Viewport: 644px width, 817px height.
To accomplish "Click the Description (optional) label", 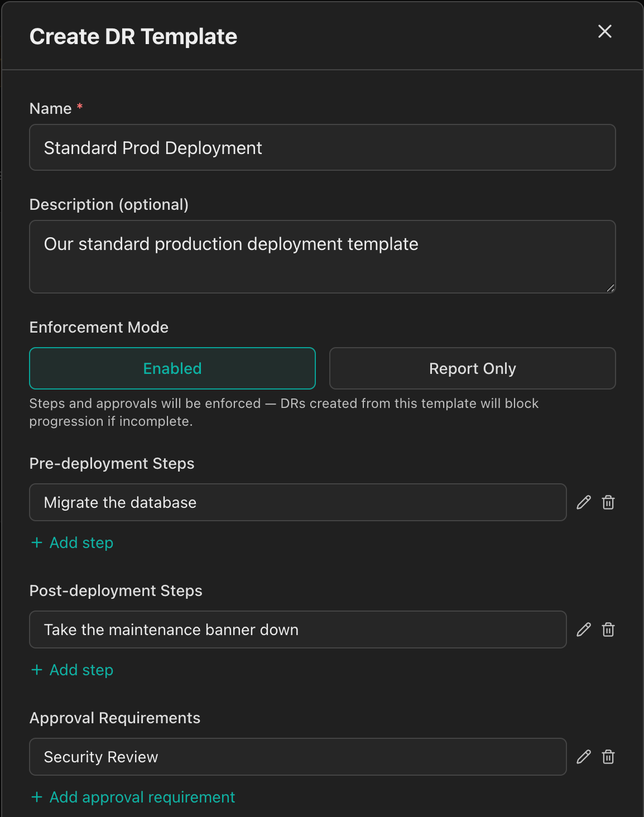I will pos(109,204).
